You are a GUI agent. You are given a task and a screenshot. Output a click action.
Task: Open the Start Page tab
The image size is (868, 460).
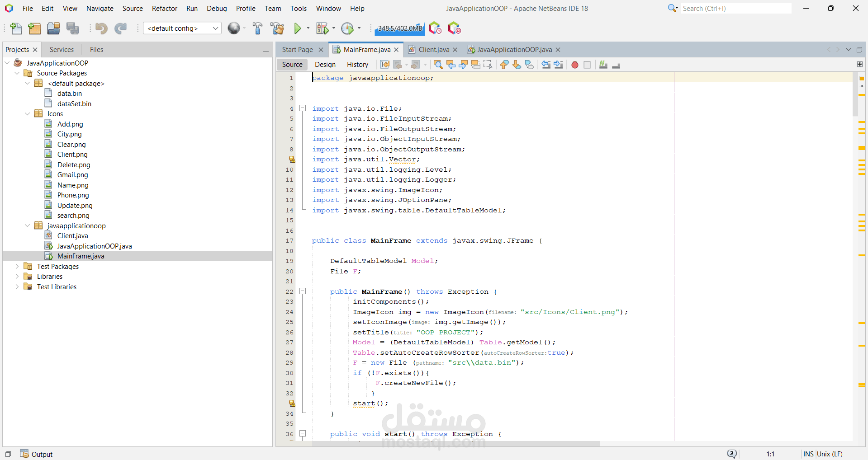pos(297,50)
